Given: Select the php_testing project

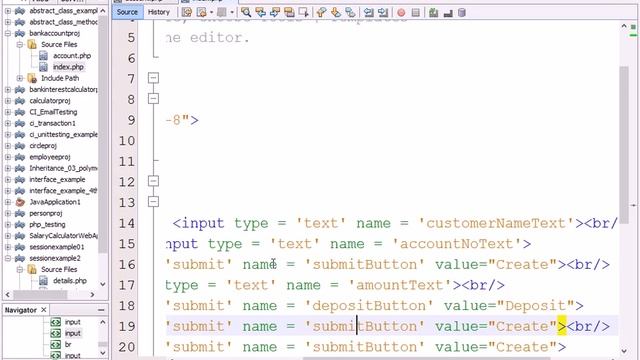Looking at the screenshot, I should pos(47,224).
